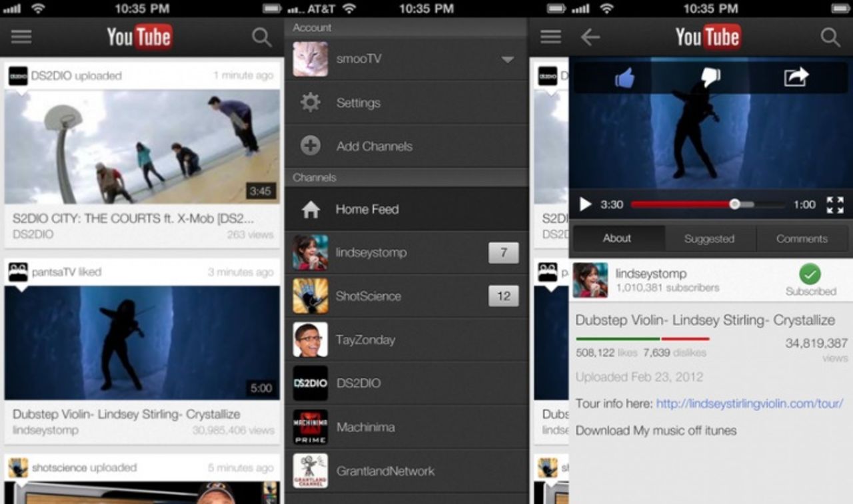This screenshot has height=504, width=853.
Task: Expand the smooTV account dropdown
Action: 508,59
